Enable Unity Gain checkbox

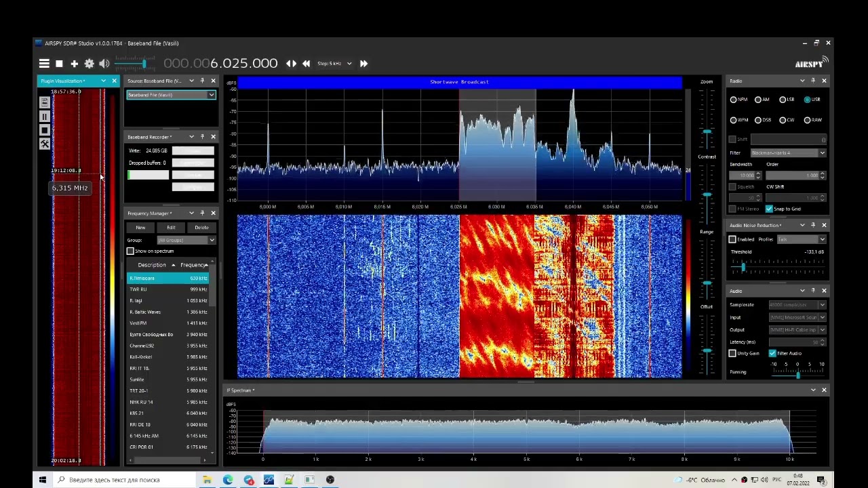point(732,353)
